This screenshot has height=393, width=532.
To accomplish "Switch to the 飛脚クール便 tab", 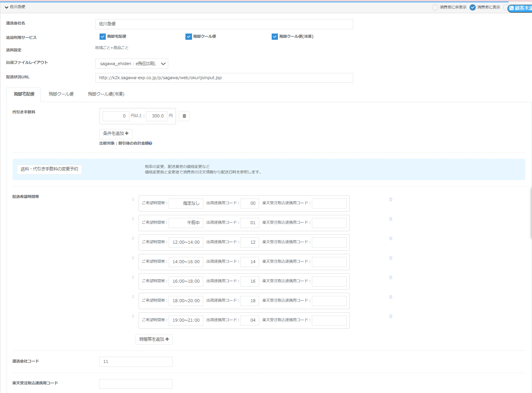I will 61,94.
